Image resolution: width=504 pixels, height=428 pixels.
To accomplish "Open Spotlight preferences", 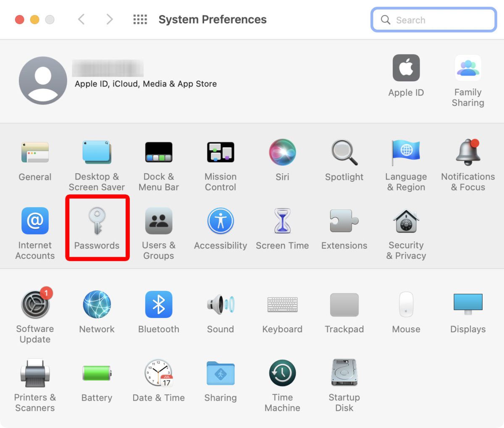I will [344, 160].
